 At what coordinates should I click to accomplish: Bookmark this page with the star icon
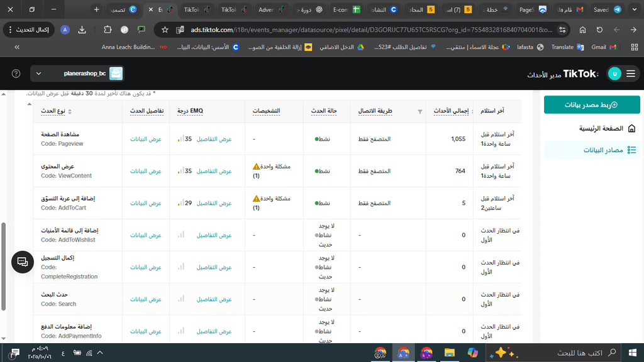click(165, 30)
